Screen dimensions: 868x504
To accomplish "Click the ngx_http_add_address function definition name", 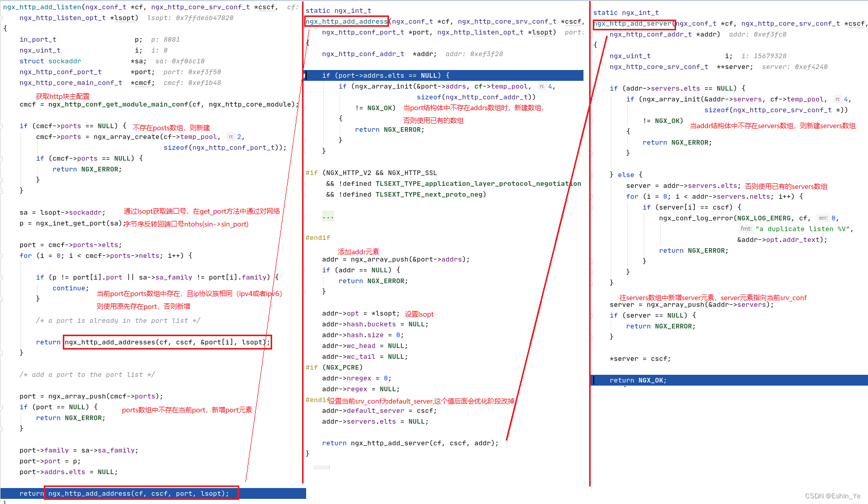I will point(346,22).
